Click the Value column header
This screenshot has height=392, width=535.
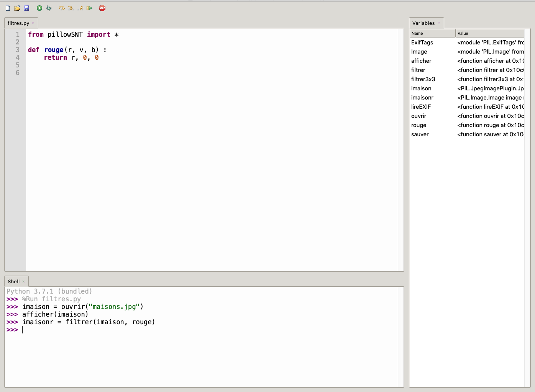coord(490,33)
